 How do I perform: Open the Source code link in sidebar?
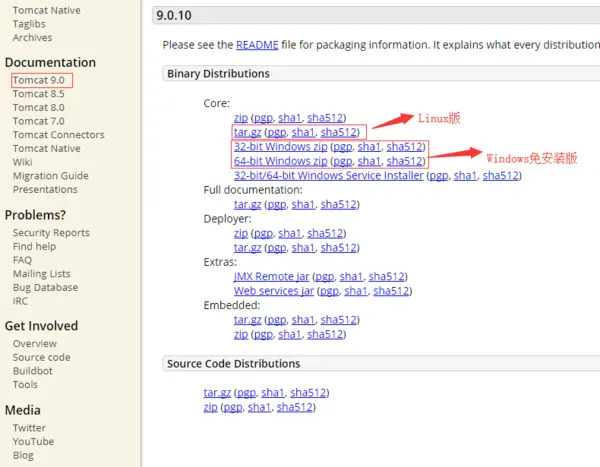pyautogui.click(x=42, y=357)
